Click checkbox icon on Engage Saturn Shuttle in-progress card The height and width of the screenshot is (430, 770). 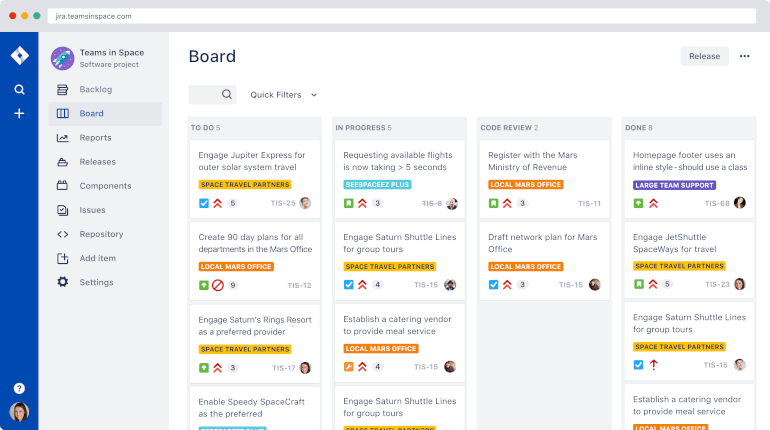349,285
